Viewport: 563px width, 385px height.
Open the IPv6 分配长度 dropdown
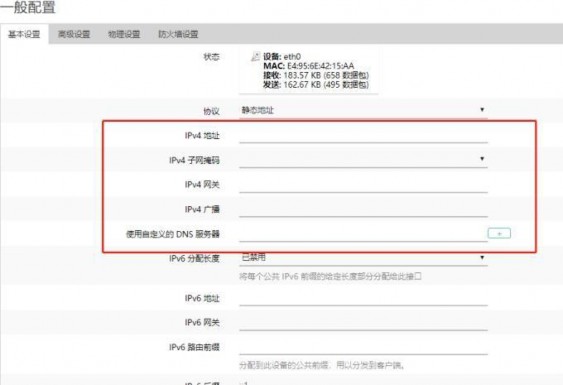click(363, 258)
